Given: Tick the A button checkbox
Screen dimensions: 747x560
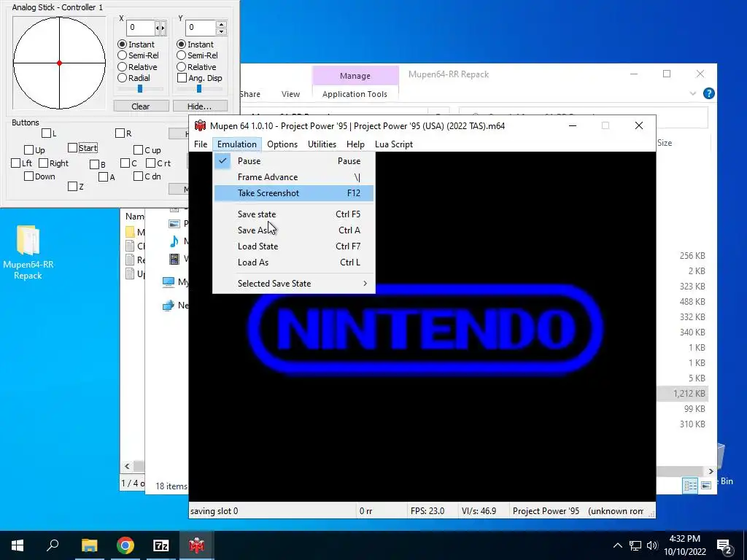Looking at the screenshot, I should [104, 176].
